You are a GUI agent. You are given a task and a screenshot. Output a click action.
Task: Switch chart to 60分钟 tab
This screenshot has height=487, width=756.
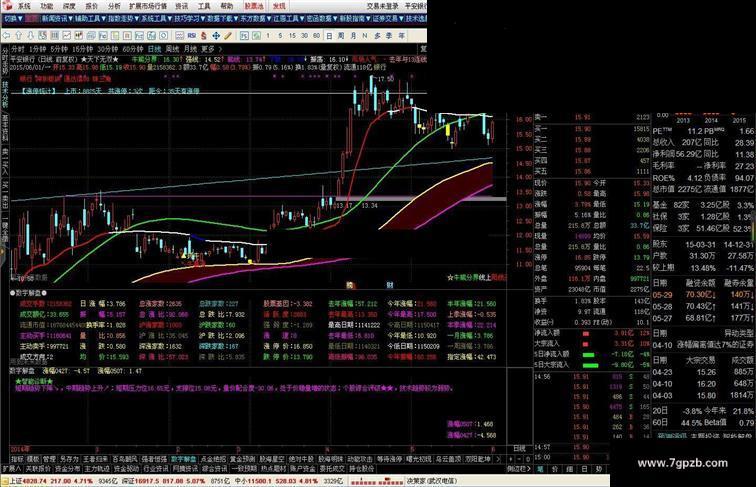click(x=133, y=49)
